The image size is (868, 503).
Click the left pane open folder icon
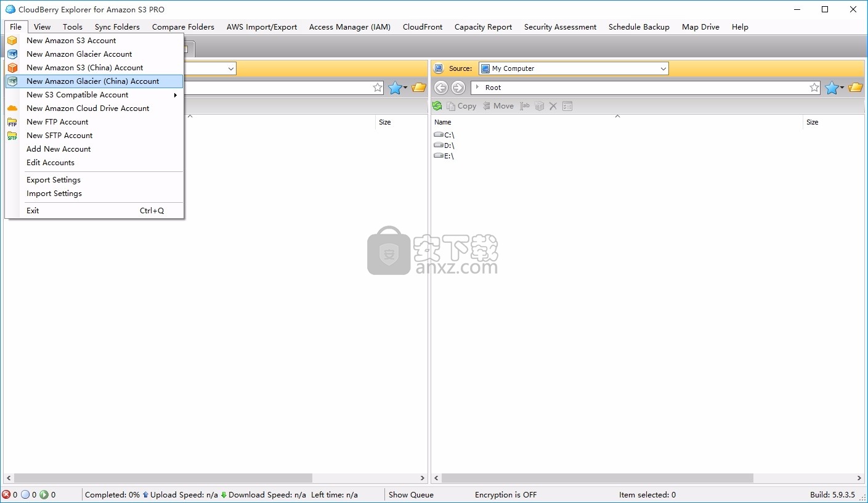click(x=419, y=88)
